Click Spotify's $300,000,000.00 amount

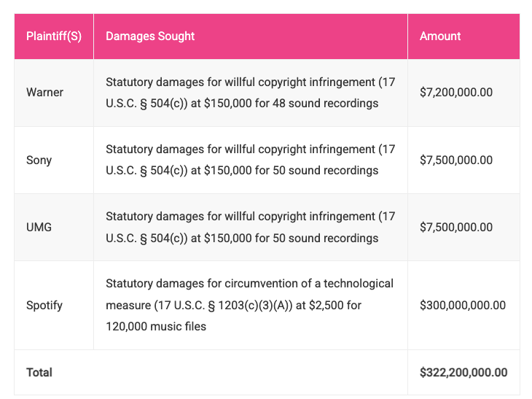coord(463,305)
